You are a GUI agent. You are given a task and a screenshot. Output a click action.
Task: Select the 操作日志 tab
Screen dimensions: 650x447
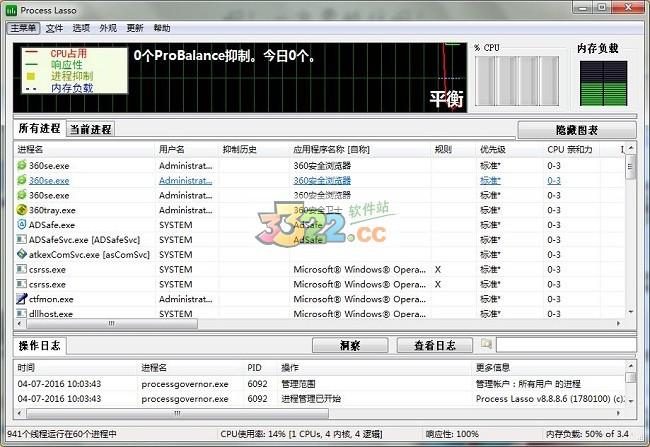(39, 346)
